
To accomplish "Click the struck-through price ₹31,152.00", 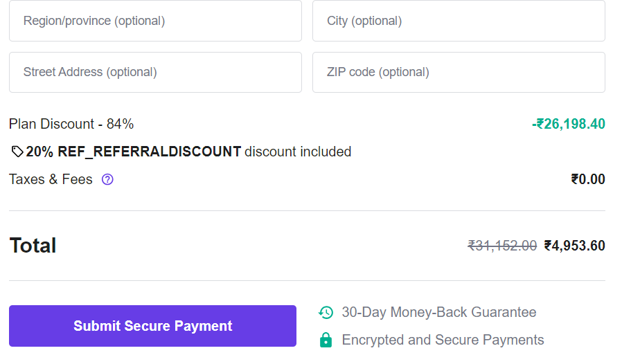I will click(x=502, y=246).
